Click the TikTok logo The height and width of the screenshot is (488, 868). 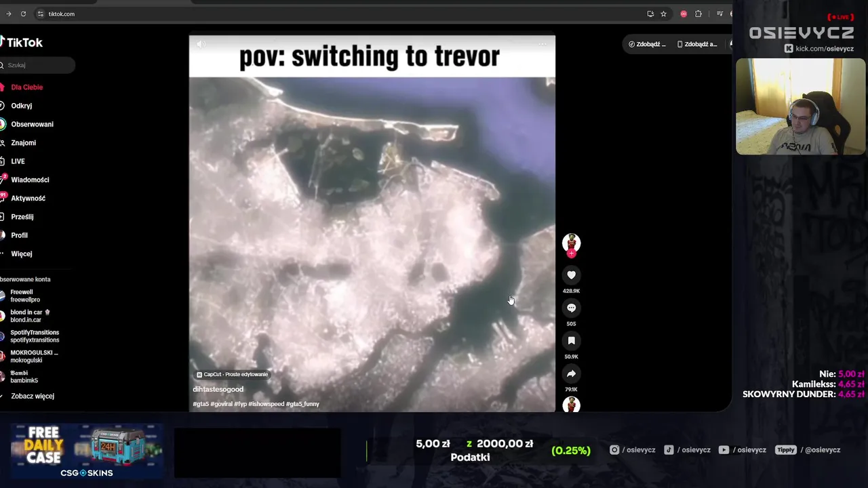coord(21,42)
